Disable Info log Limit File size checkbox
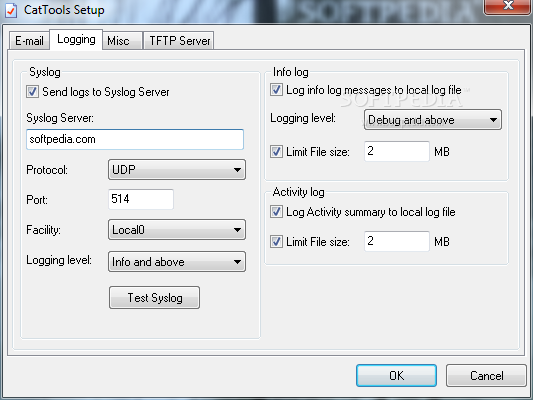The width and height of the screenshot is (533, 400). pyautogui.click(x=276, y=152)
